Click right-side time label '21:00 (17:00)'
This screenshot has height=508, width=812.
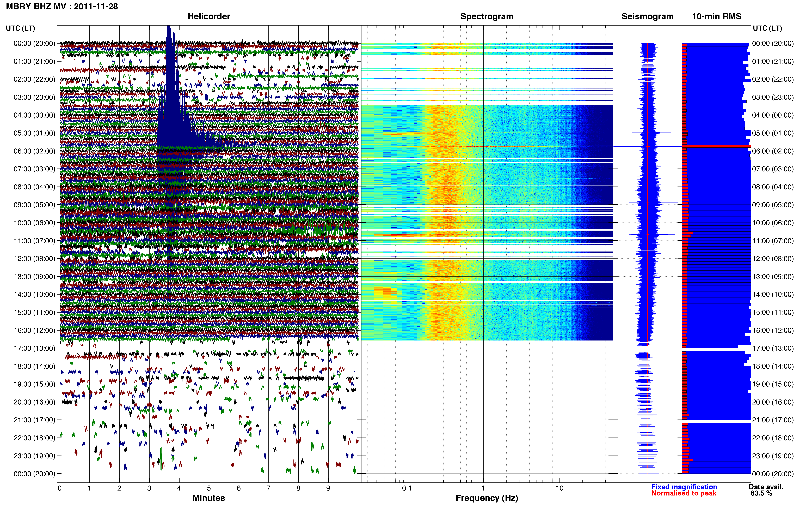[773, 420]
